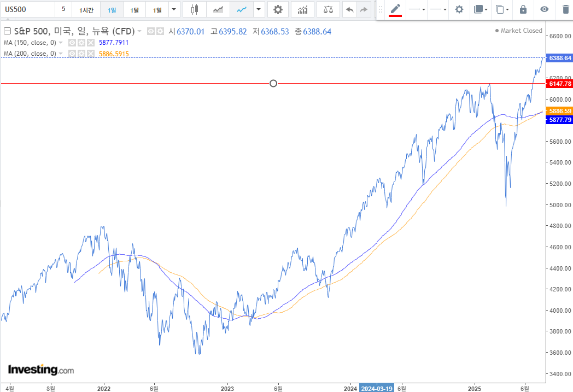
Task: Open the Investing.com logo link
Action: pyautogui.click(x=41, y=370)
